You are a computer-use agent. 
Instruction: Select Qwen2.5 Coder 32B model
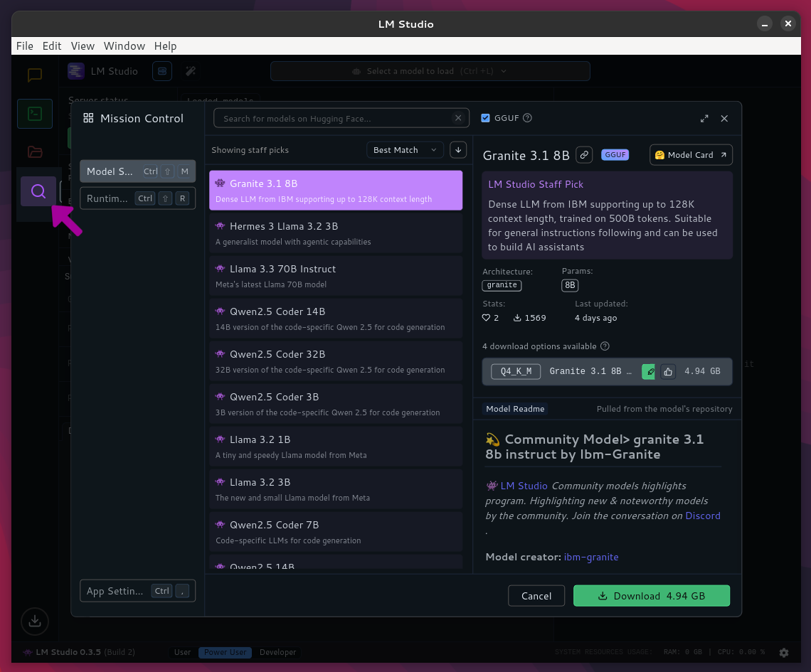click(336, 361)
